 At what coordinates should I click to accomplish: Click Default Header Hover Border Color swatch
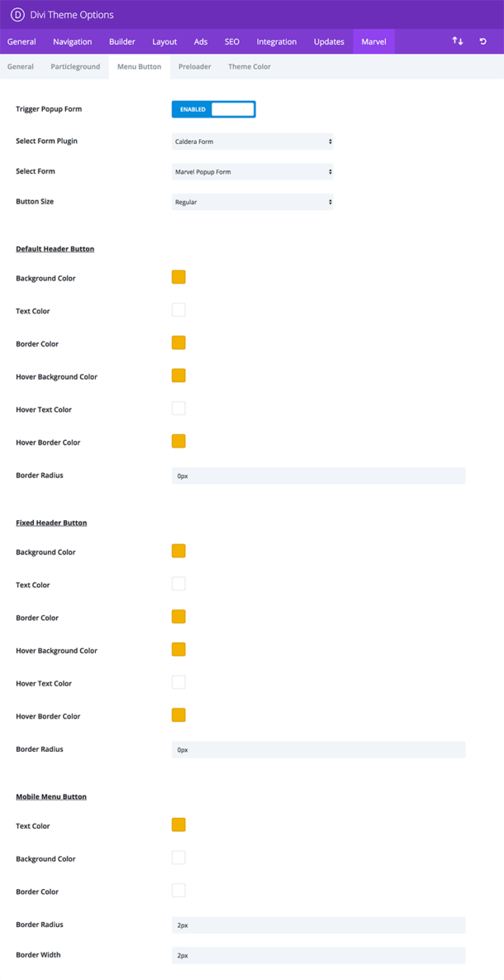(x=178, y=442)
